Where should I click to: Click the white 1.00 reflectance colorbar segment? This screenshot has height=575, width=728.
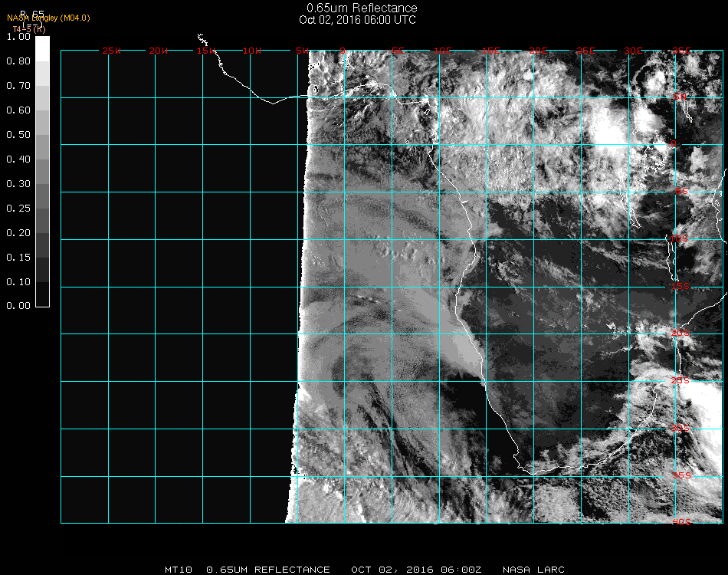tap(42, 48)
